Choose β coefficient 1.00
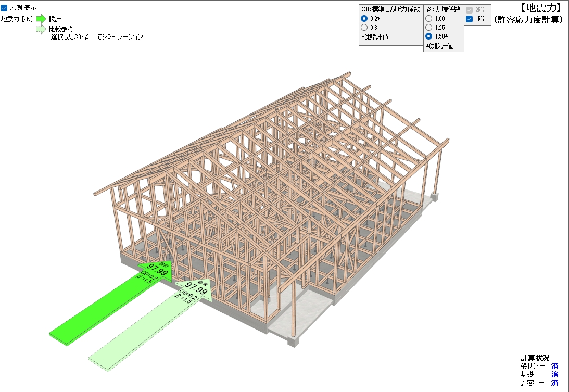 (x=428, y=19)
